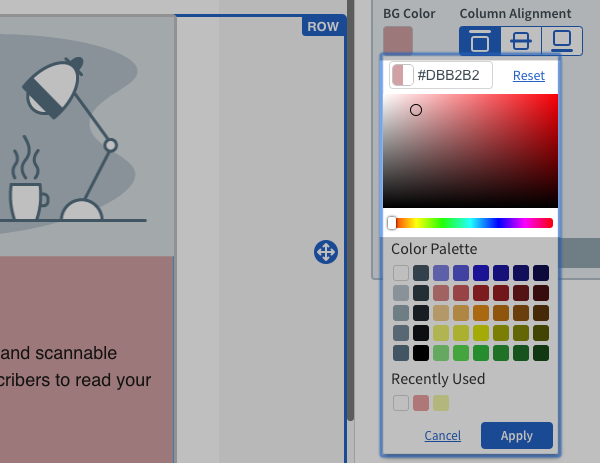Viewport: 600px width, 463px height.
Task: Select the darkest navy swatch in the blue row
Action: point(541,273)
